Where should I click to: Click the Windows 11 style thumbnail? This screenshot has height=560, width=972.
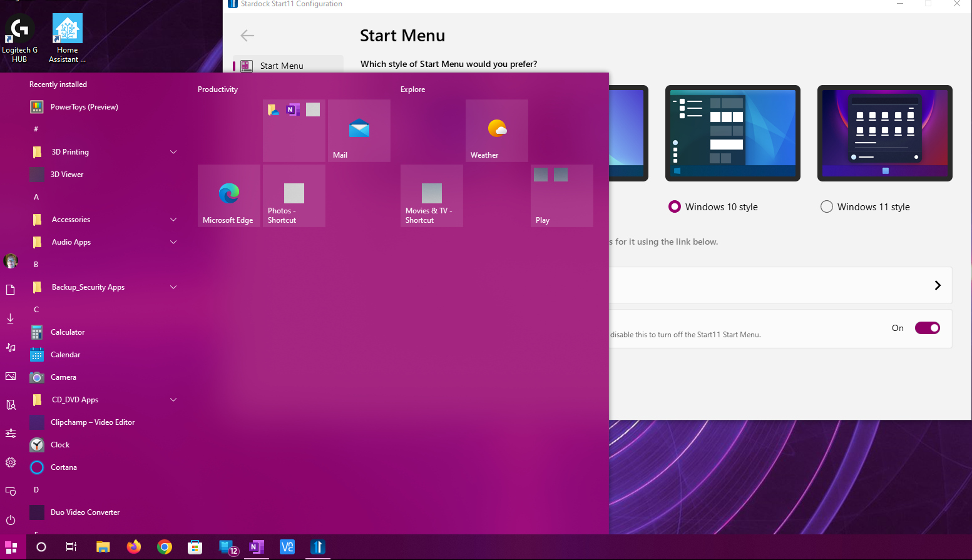click(885, 133)
